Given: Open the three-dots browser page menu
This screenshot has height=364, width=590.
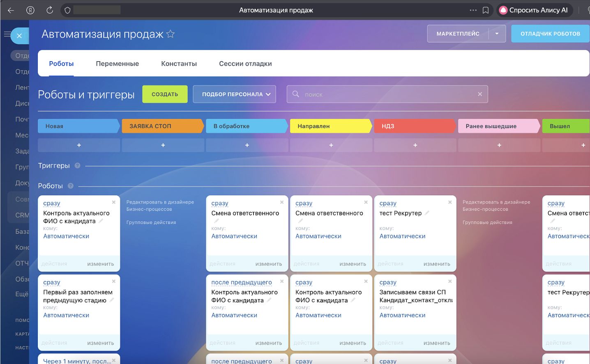Looking at the screenshot, I should click(473, 10).
